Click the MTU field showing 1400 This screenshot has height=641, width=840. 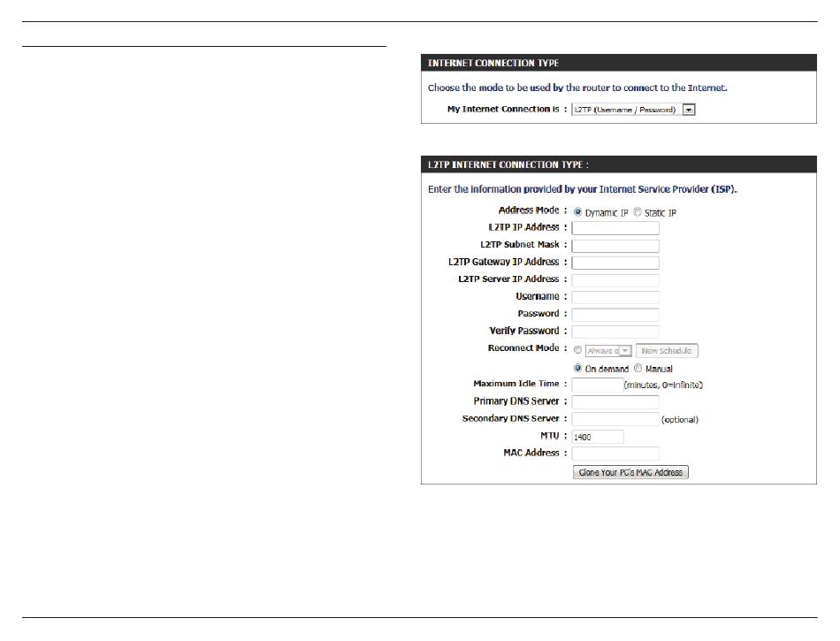pos(598,437)
